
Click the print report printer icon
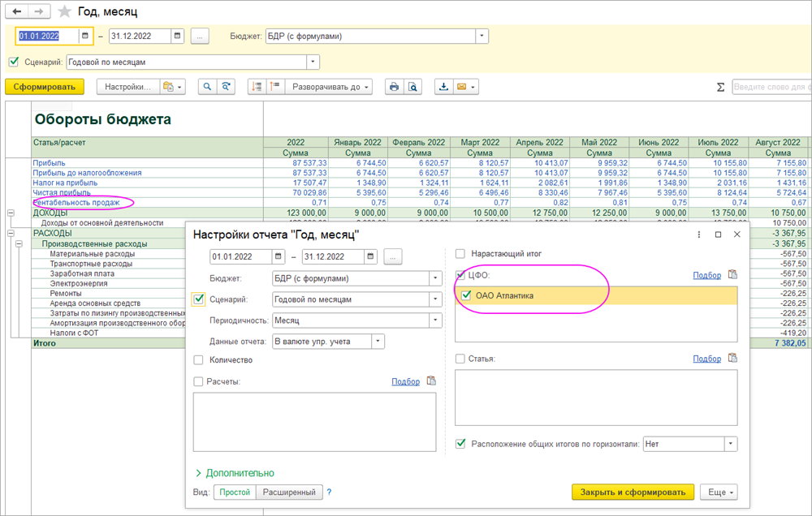coord(394,87)
